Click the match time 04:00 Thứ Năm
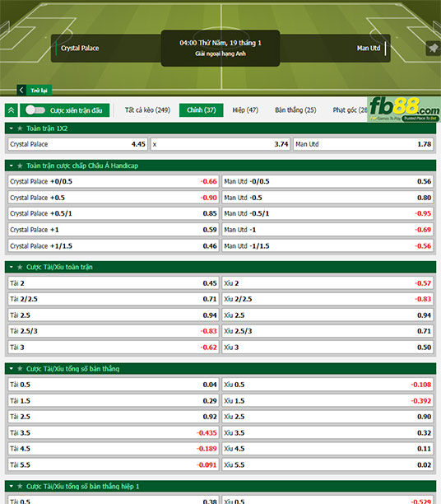This screenshot has height=504, width=441. (x=220, y=43)
